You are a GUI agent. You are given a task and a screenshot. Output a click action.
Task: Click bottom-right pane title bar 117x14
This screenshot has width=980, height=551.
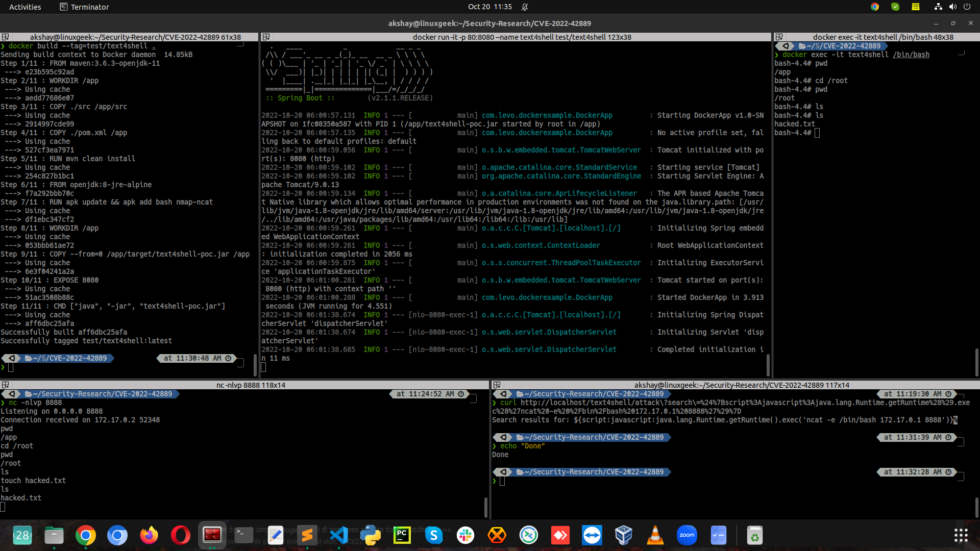point(742,385)
